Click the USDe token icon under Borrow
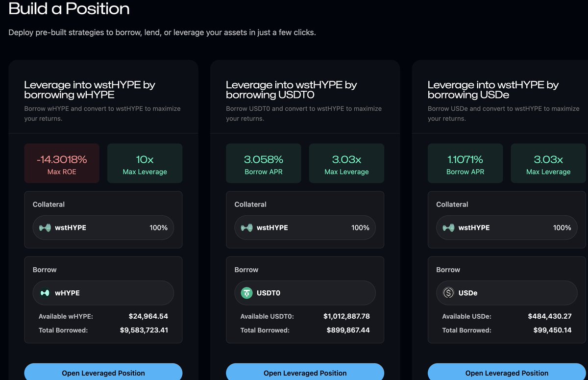588x380 pixels. click(448, 293)
